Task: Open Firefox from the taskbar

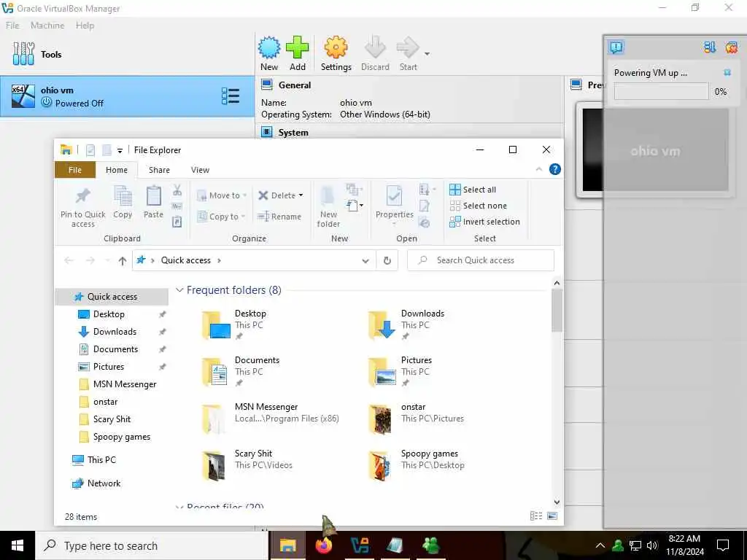Action: click(323, 545)
